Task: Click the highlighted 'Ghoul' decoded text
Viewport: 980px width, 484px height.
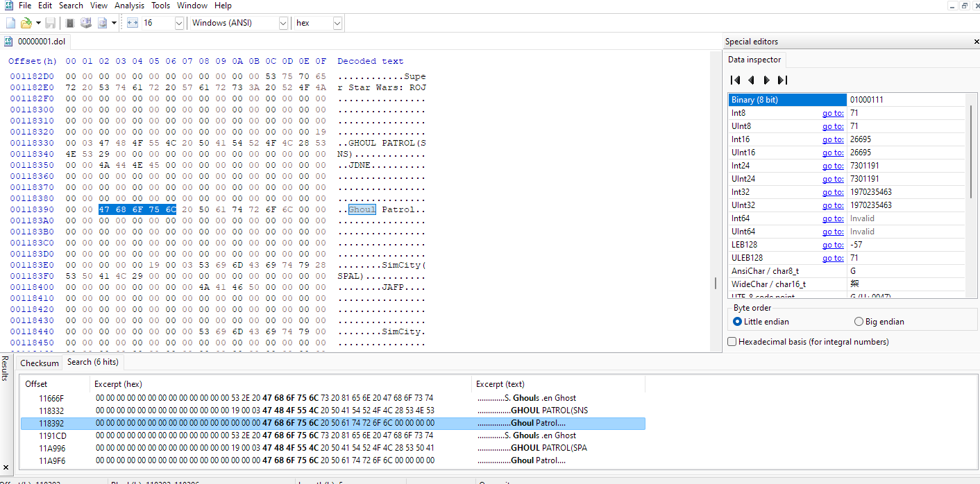Action: 362,209
